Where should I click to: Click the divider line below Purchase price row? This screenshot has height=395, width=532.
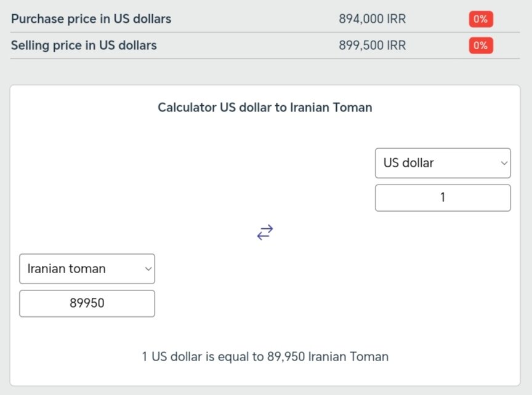point(265,33)
